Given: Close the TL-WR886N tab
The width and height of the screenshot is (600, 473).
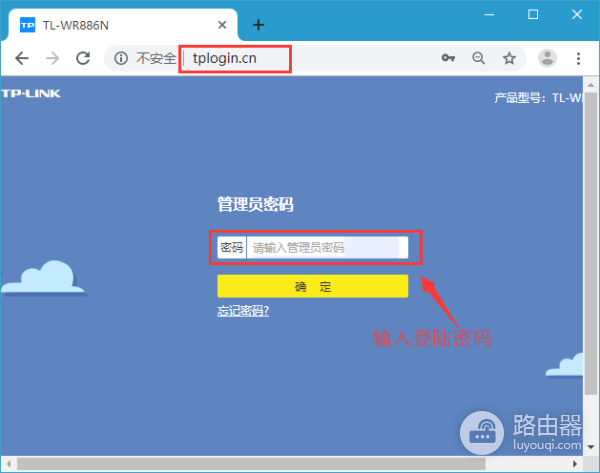Looking at the screenshot, I should 222,25.
